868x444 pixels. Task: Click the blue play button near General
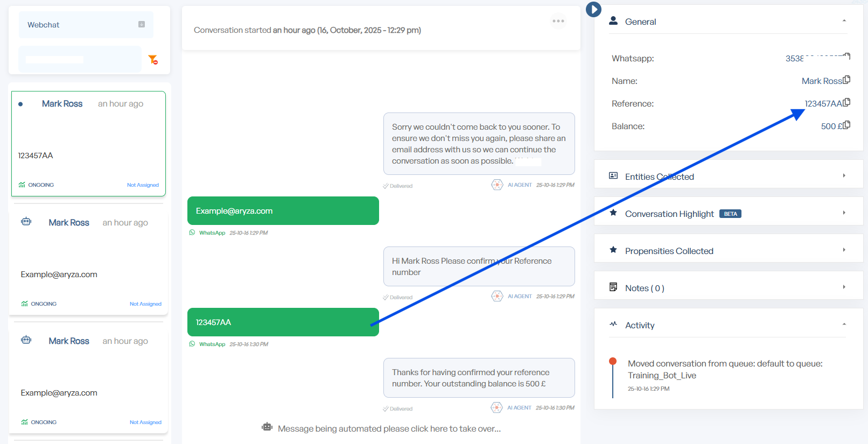(593, 9)
